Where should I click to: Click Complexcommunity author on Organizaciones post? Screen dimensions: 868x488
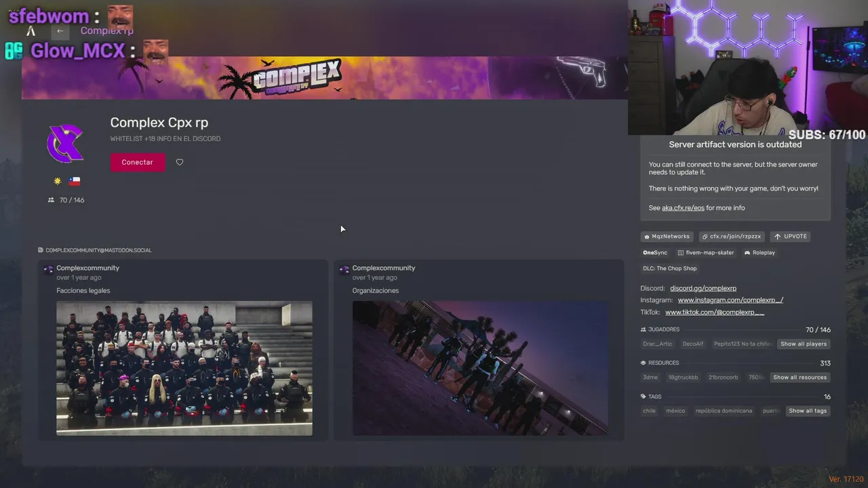point(384,268)
